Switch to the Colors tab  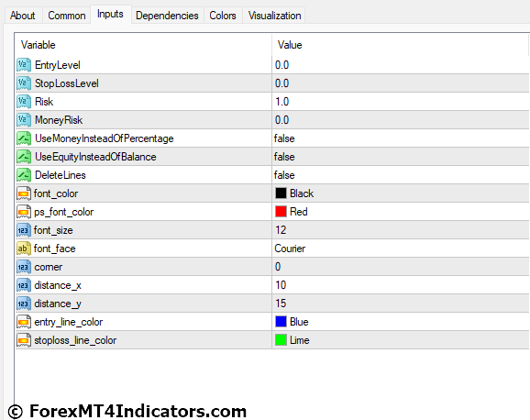click(223, 16)
